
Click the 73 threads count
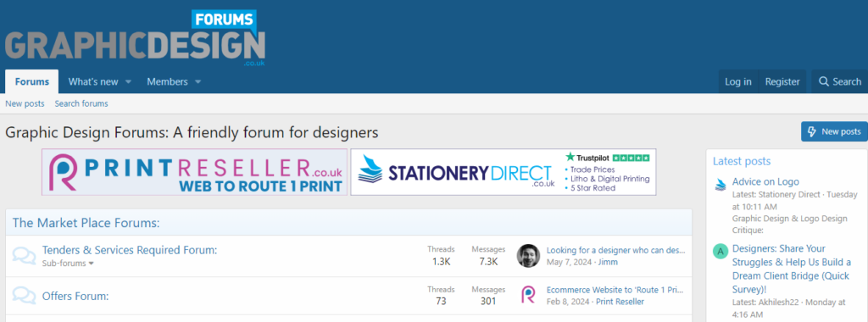441,302
